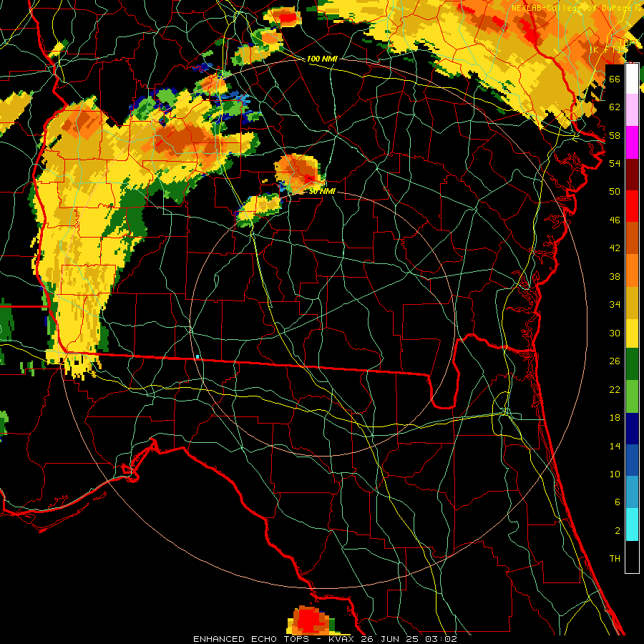
Task: Select the light blue legend swatch
Action: [x=632, y=492]
